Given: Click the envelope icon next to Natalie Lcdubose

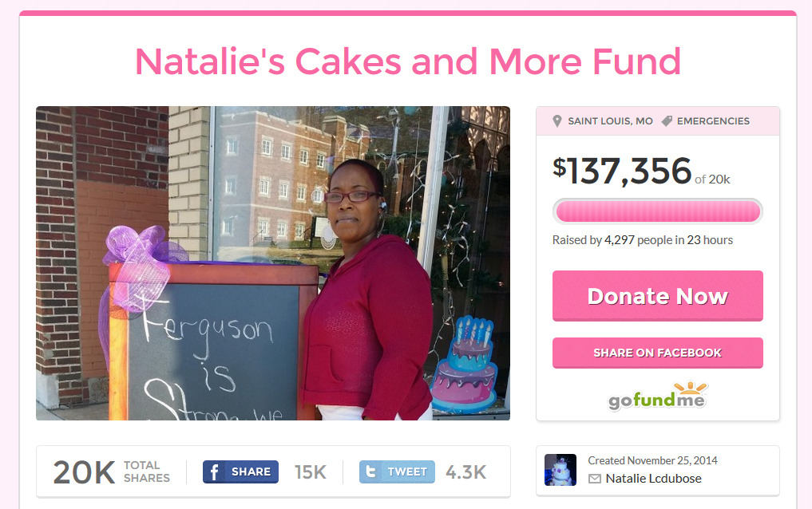Looking at the screenshot, I should pyautogui.click(x=595, y=479).
